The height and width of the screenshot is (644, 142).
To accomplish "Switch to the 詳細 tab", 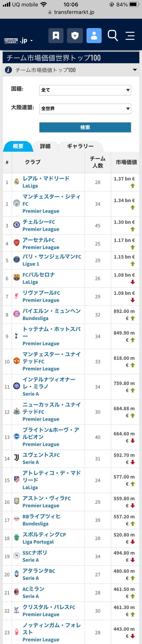I will coord(45,146).
